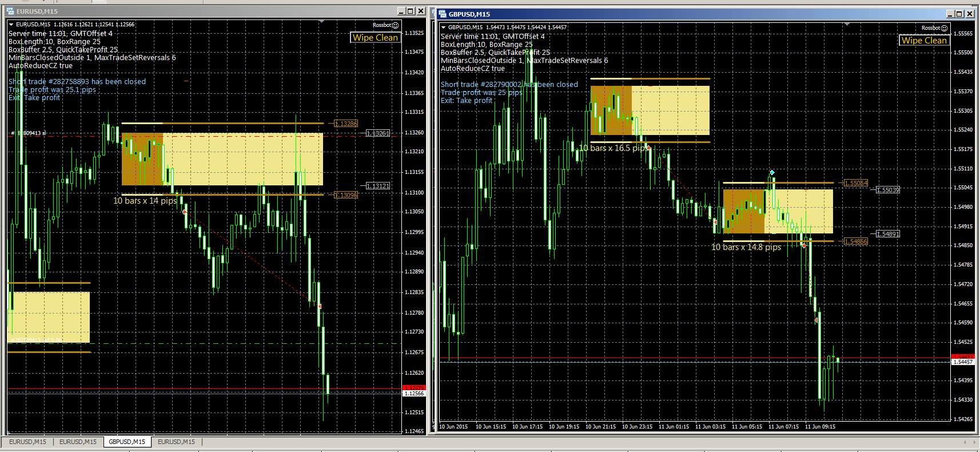The height and width of the screenshot is (452, 980).
Task: Close the EURUSD,M15 chart window
Action: [x=421, y=11]
